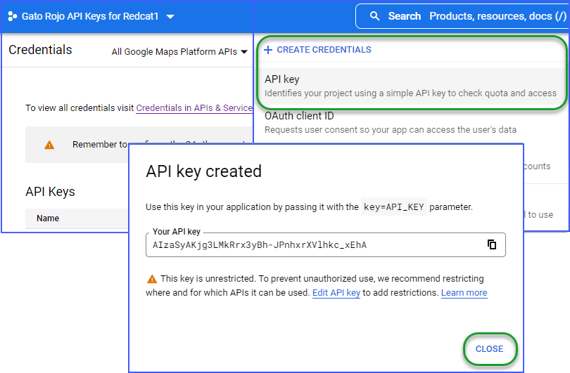Open the All Google Maps Platform APIs dropdown
570x373 pixels.
click(x=179, y=52)
